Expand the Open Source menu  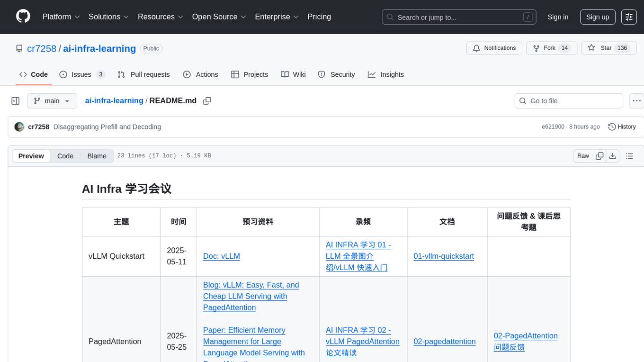click(219, 17)
